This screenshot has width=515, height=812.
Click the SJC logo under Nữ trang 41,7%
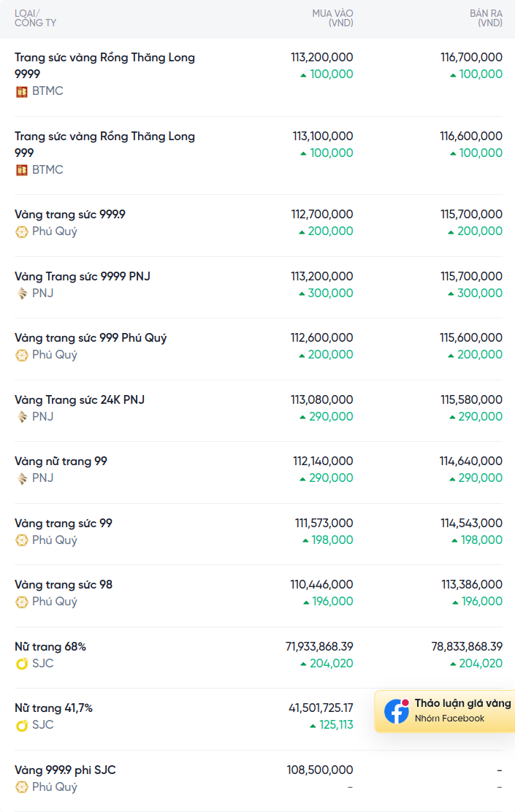[21, 726]
